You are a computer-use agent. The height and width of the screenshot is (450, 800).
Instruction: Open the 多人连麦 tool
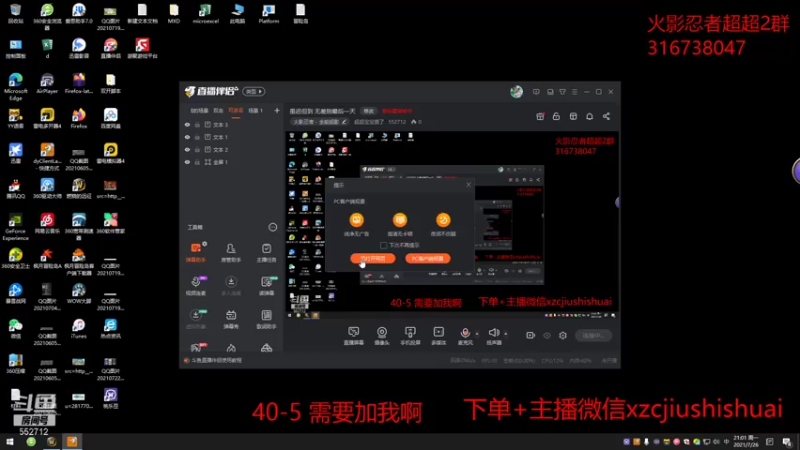[231, 286]
